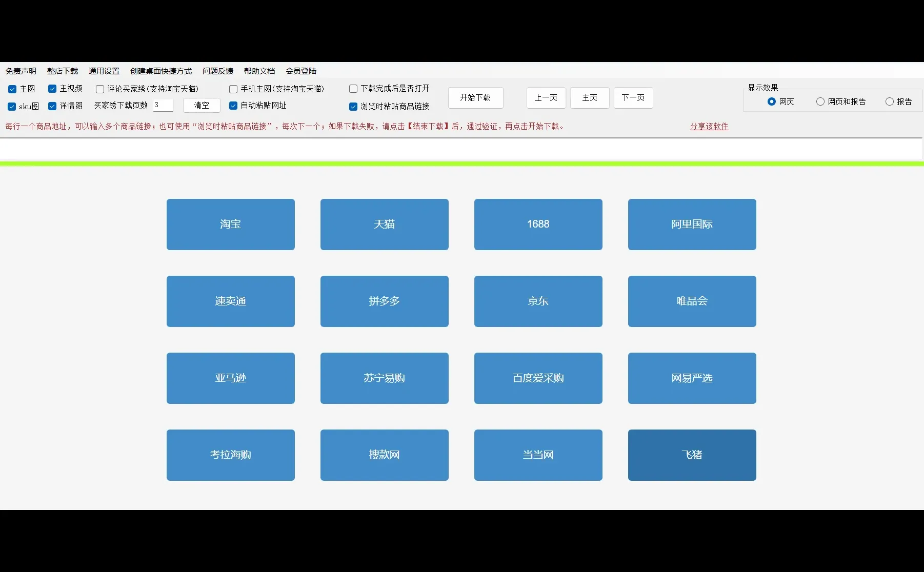Toggle the 下载完成后是否打开 option
Image resolution: width=924 pixels, height=572 pixels.
coord(353,88)
